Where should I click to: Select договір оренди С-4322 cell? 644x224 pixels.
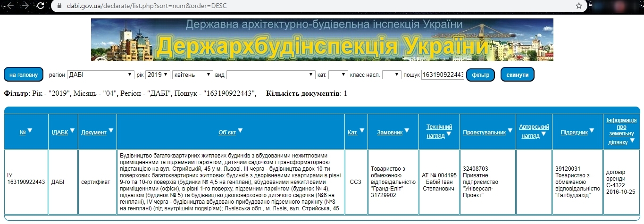(621, 183)
